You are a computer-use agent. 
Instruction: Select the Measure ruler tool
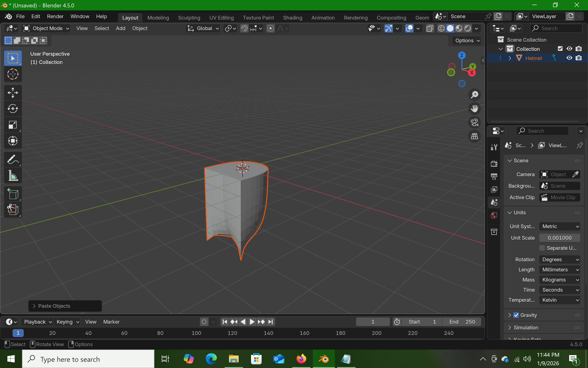pos(13,175)
